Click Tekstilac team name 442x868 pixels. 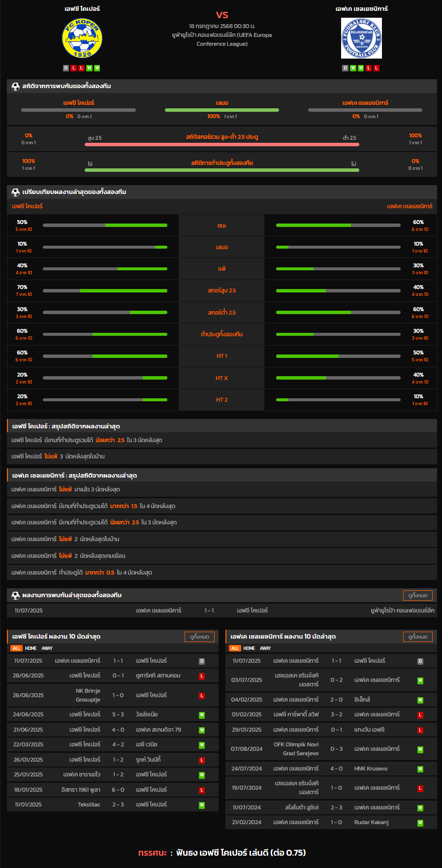click(89, 804)
